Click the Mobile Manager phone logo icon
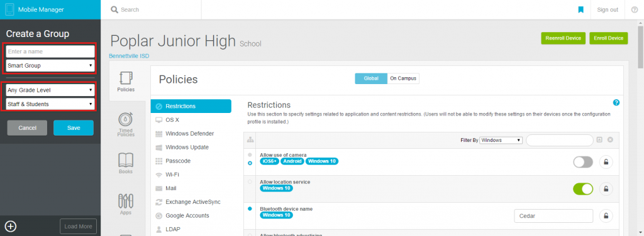This screenshot has width=644, height=236. pyautogui.click(x=10, y=9)
